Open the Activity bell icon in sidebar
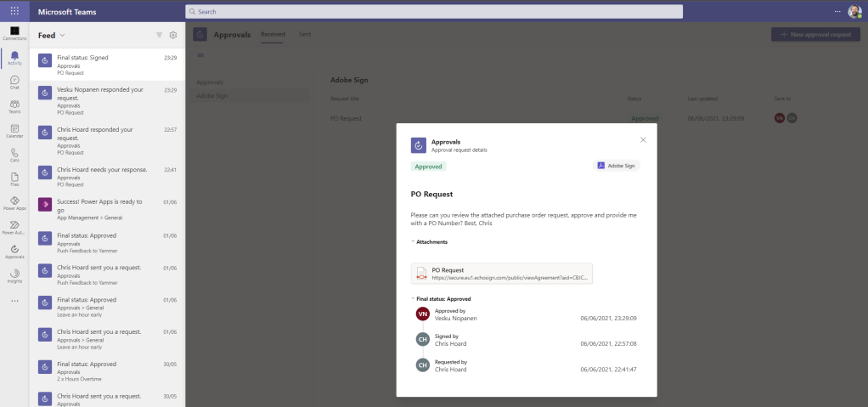Image resolution: width=868 pixels, height=407 pixels. 14,57
